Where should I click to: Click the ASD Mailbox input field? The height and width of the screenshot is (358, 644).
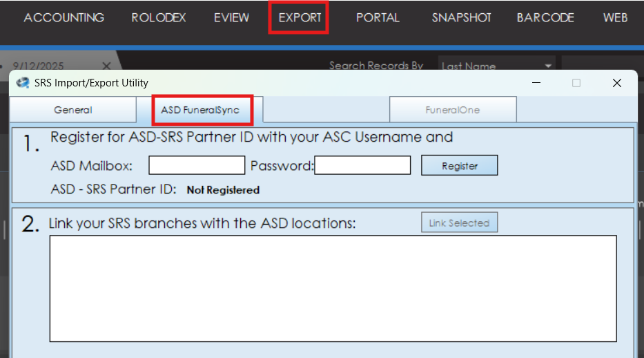197,165
